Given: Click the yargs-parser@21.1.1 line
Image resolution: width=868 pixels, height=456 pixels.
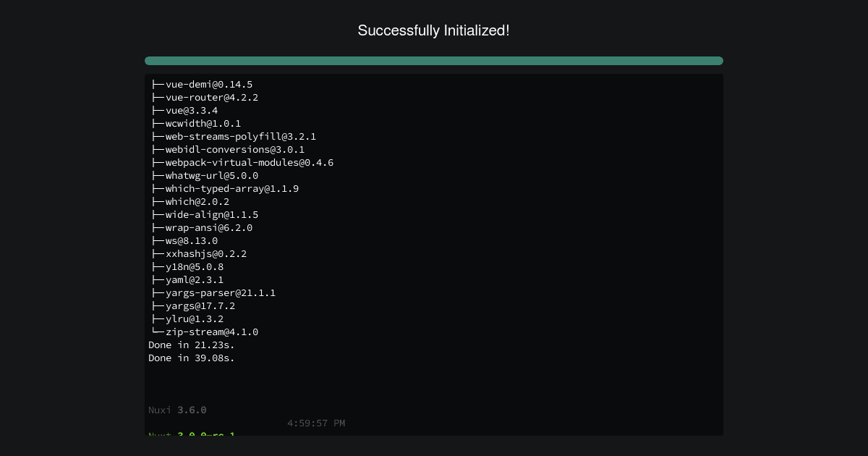Looking at the screenshot, I should click(214, 292).
